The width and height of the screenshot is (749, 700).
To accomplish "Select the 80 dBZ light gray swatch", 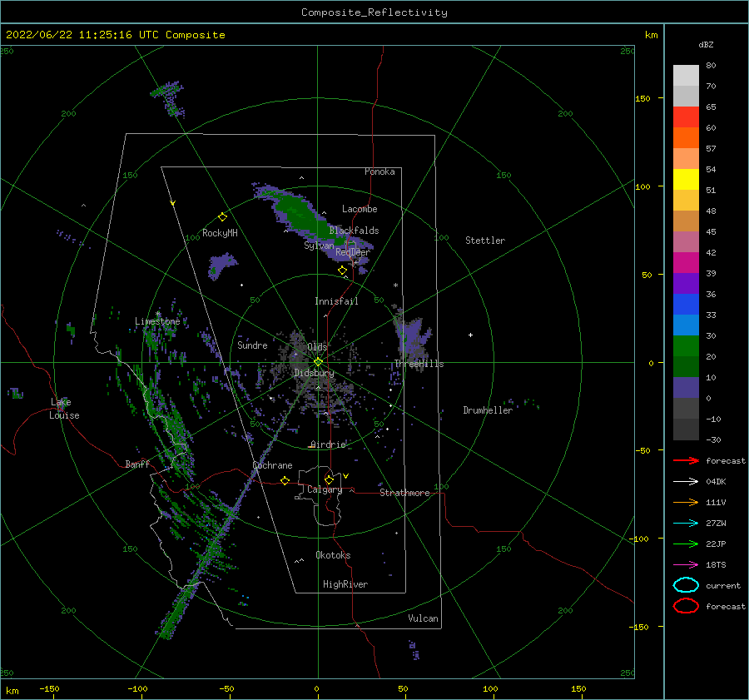I will (x=686, y=75).
